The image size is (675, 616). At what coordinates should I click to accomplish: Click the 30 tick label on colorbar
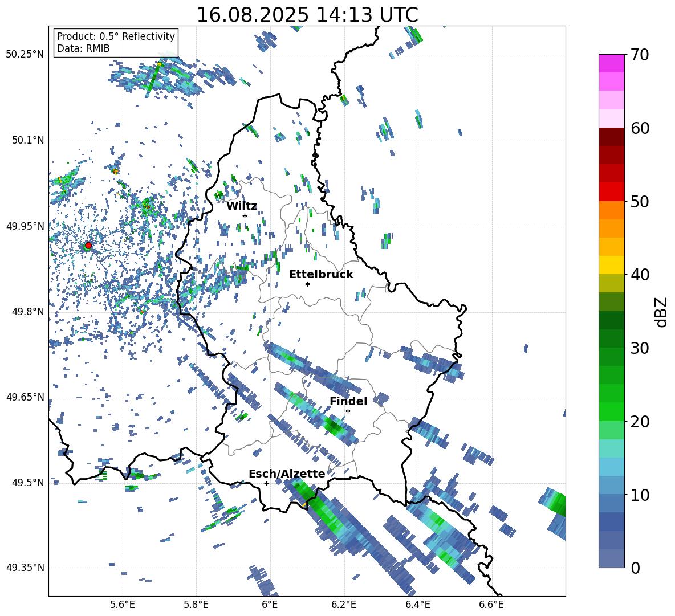640,348
